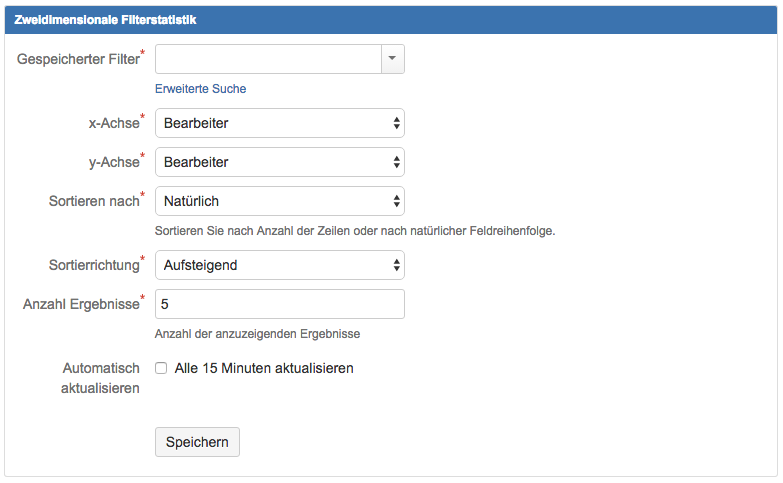Click inside the Gespeicherter Filter text field
The height and width of the screenshot is (483, 783).
click(x=269, y=59)
